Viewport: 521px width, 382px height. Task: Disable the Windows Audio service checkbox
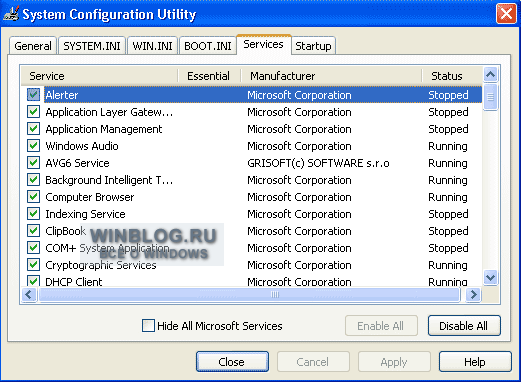[x=33, y=146]
